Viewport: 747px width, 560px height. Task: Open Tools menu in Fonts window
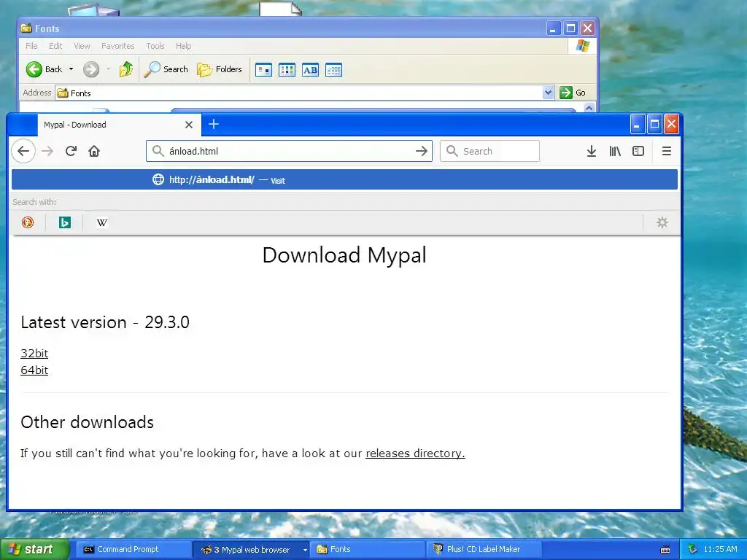pyautogui.click(x=155, y=46)
